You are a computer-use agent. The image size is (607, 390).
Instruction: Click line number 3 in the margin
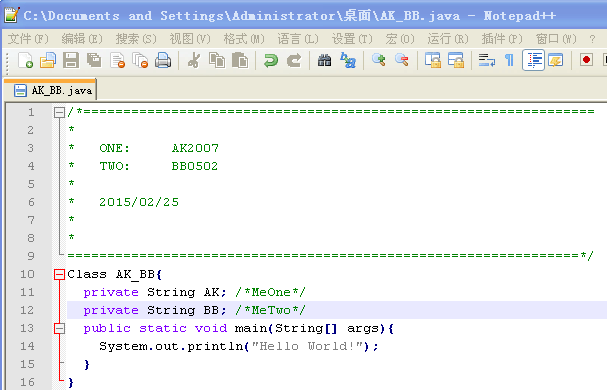pos(31,148)
